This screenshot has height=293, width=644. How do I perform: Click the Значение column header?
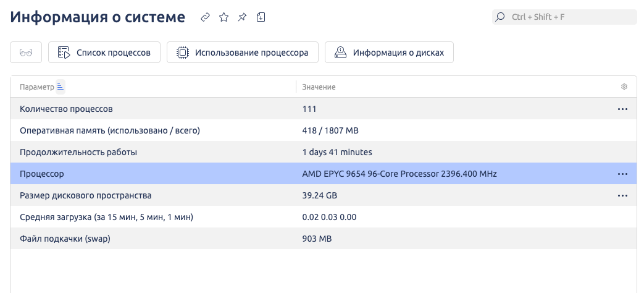coord(319,87)
